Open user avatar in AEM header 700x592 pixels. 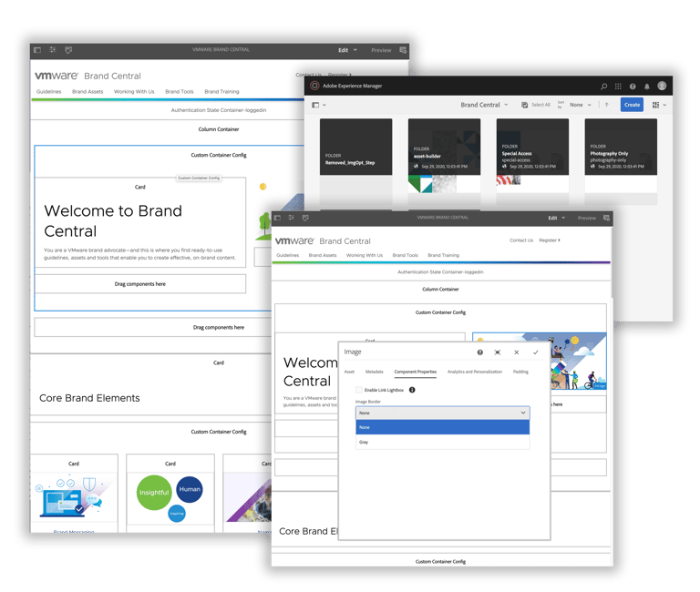click(x=662, y=86)
